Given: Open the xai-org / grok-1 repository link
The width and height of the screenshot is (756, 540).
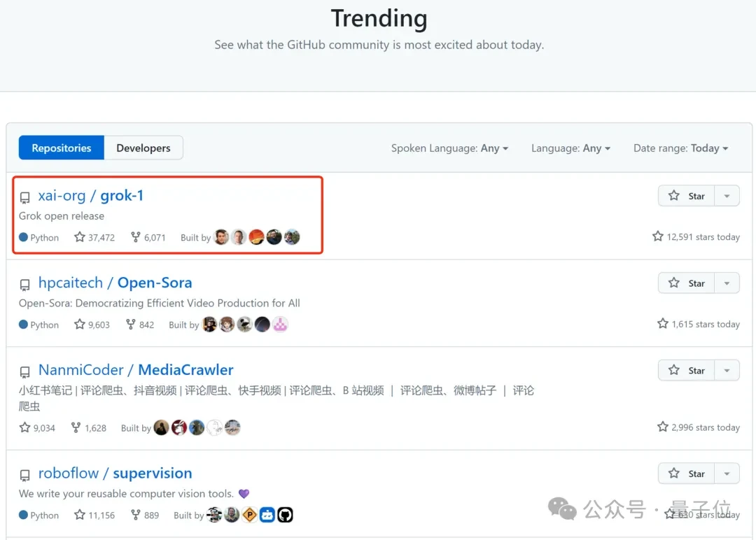Looking at the screenshot, I should coord(90,196).
